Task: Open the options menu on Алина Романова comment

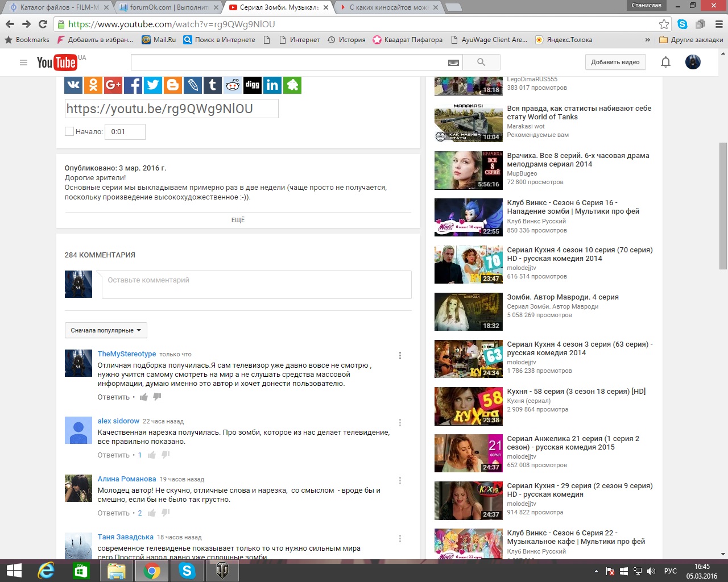Action: (400, 480)
